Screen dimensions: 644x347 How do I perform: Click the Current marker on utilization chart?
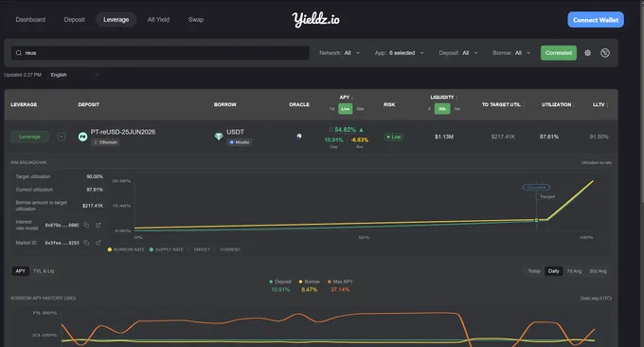coord(536,187)
